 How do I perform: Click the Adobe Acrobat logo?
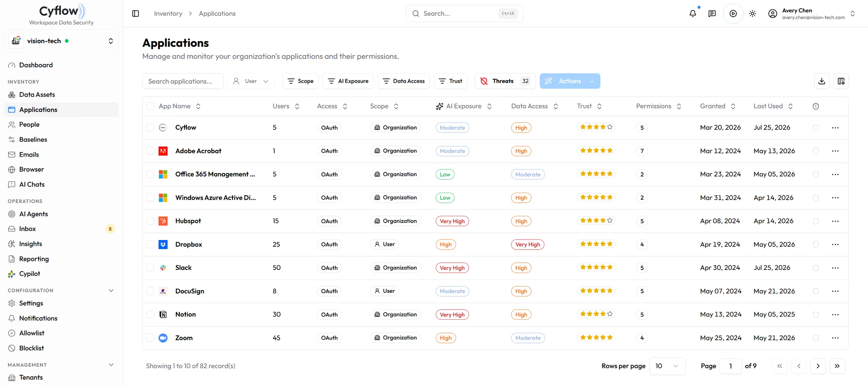[163, 151]
